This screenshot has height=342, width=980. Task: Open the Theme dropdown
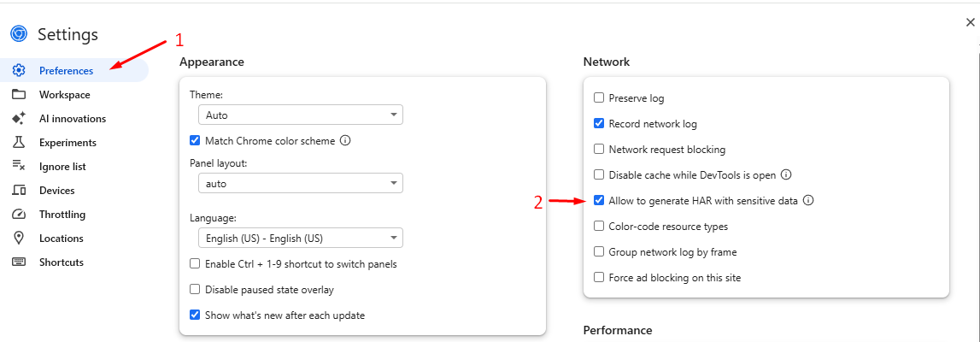point(299,115)
